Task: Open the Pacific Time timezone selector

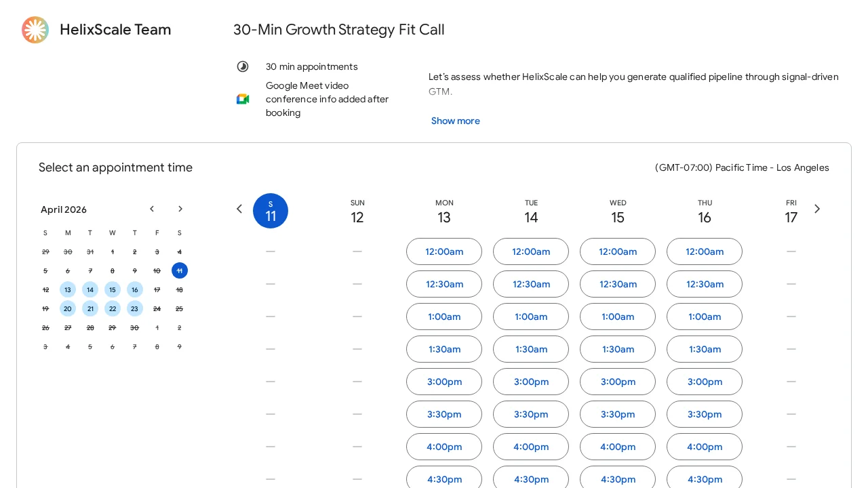Action: 742,167
